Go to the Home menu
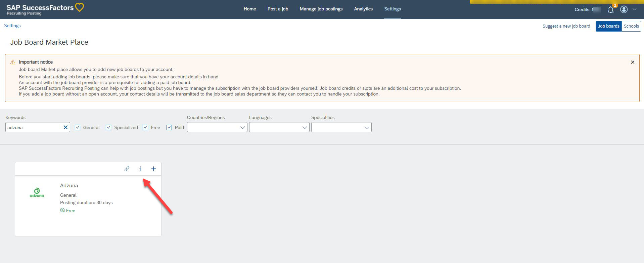The width and height of the screenshot is (644, 263). pyautogui.click(x=250, y=9)
